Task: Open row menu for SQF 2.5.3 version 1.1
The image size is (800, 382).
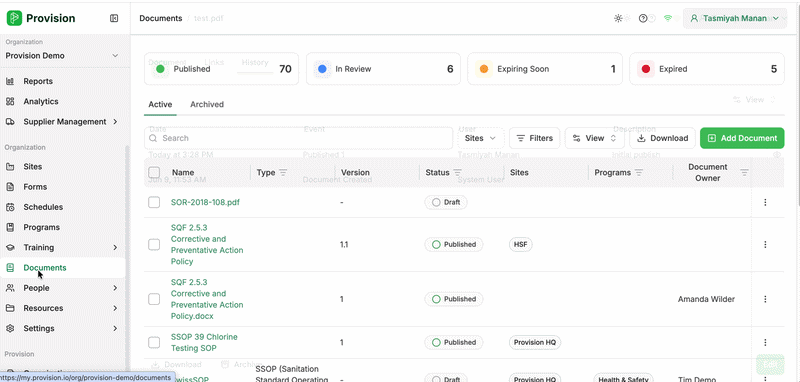Action: 765,244
